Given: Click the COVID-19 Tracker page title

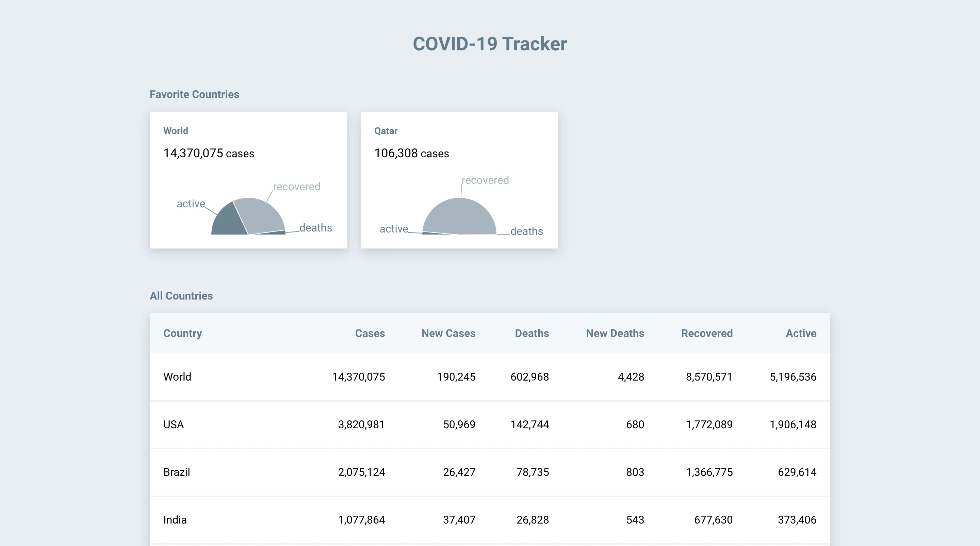Looking at the screenshot, I should [x=489, y=43].
